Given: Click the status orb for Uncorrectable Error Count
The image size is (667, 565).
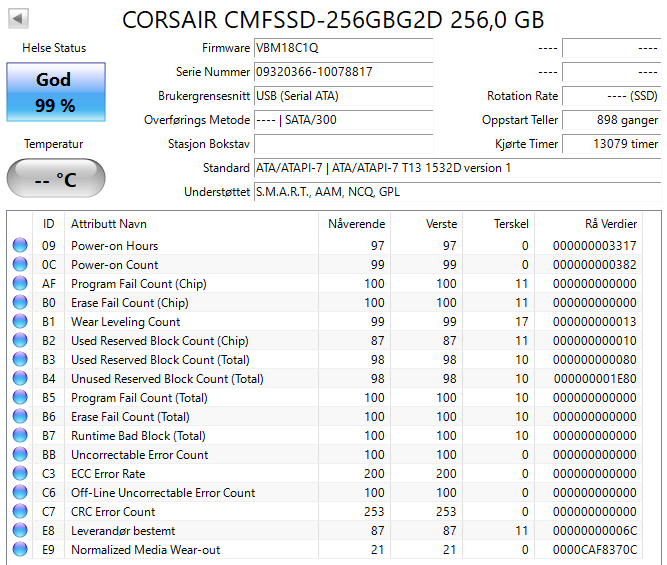Looking at the screenshot, I should coord(20,454).
